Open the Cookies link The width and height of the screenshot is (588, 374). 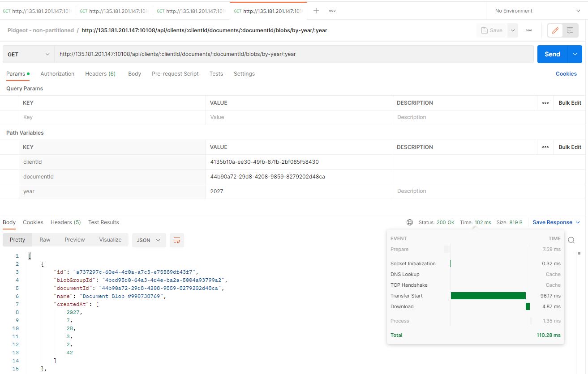[566, 74]
